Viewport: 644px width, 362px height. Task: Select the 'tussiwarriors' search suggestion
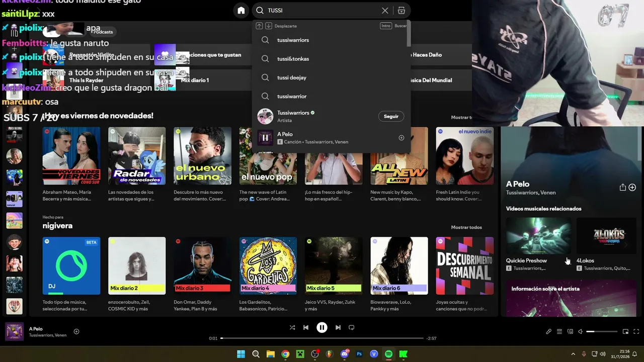(x=331, y=40)
